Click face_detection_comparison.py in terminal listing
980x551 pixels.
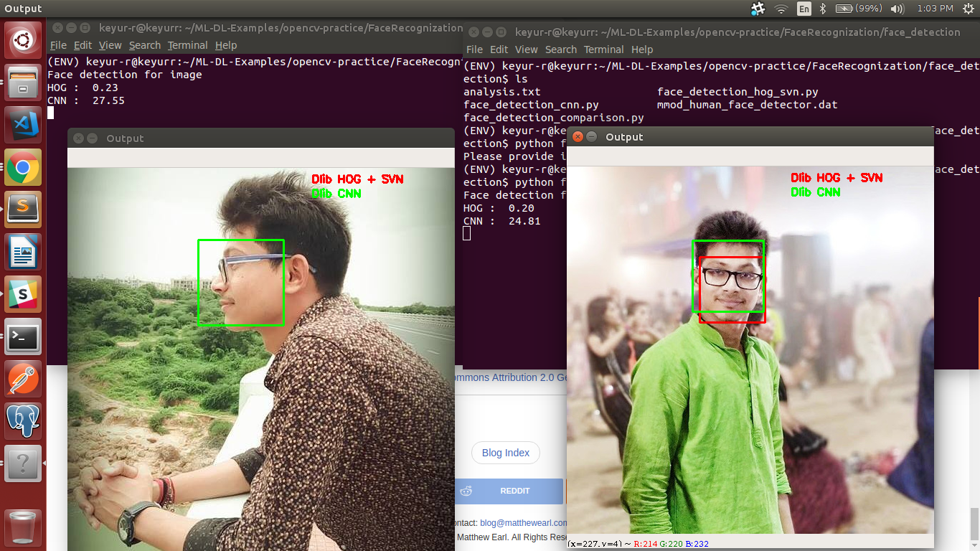coord(554,118)
